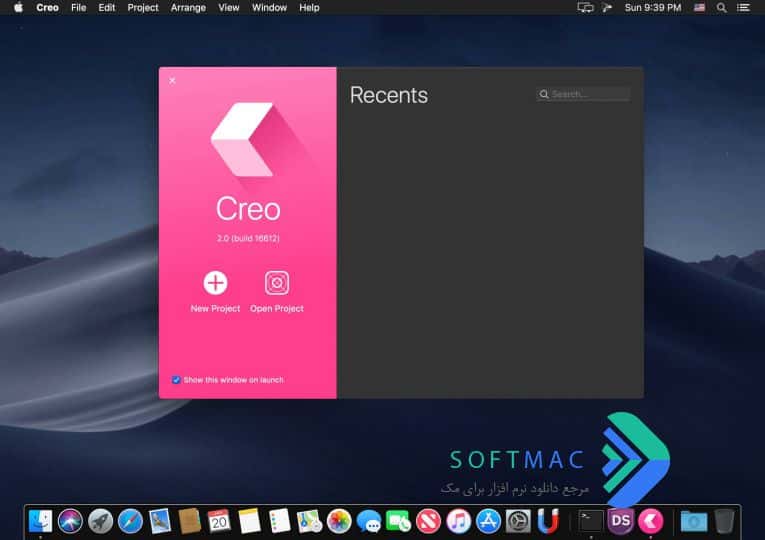Open Safari from the dock

point(130,520)
